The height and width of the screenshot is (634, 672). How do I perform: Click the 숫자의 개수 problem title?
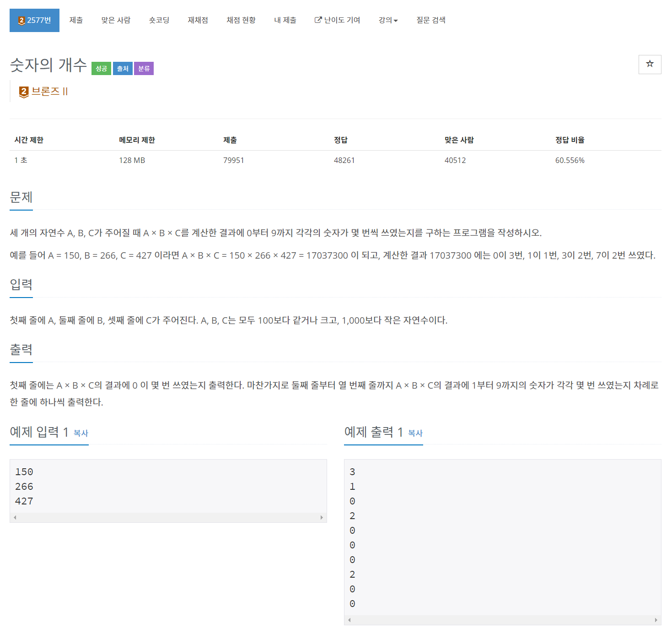48,65
